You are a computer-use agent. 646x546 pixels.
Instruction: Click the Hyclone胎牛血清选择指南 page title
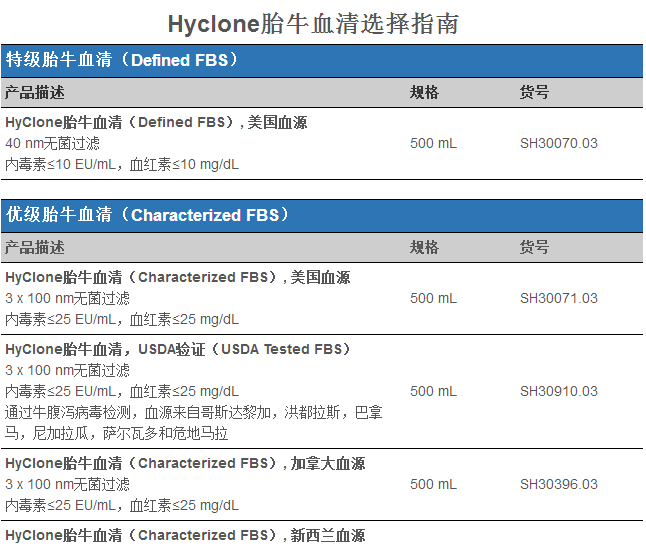(x=314, y=23)
